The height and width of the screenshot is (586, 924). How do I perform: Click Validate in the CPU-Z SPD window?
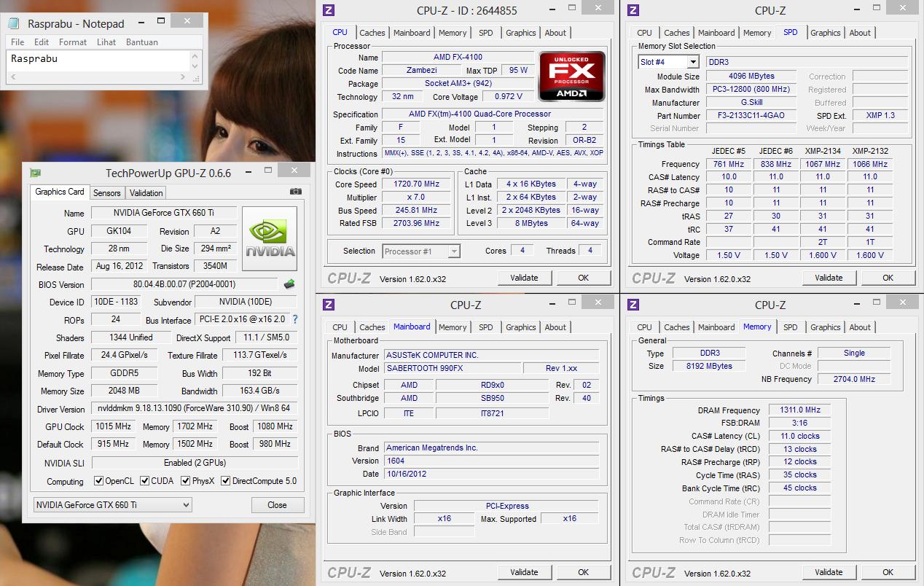click(829, 278)
